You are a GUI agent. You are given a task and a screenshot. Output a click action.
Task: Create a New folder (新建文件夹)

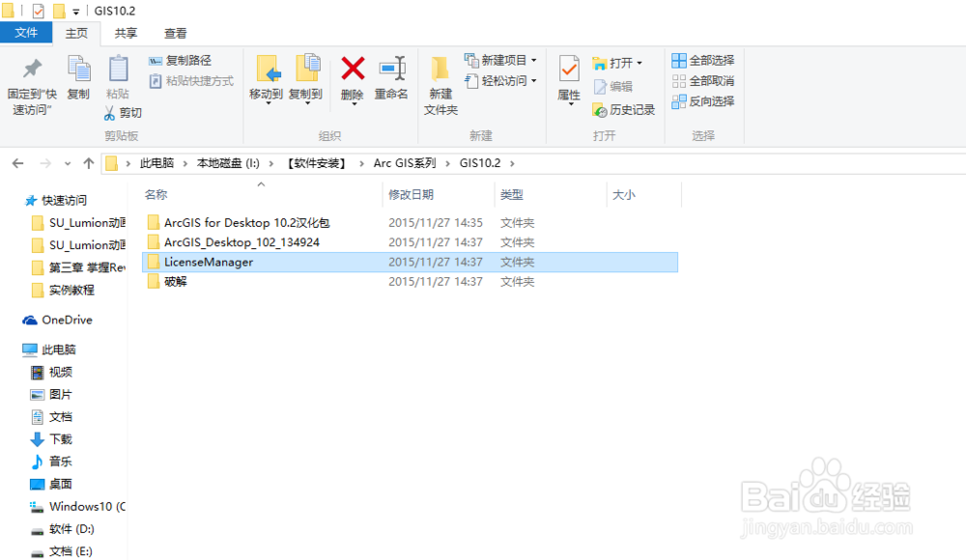[440, 85]
